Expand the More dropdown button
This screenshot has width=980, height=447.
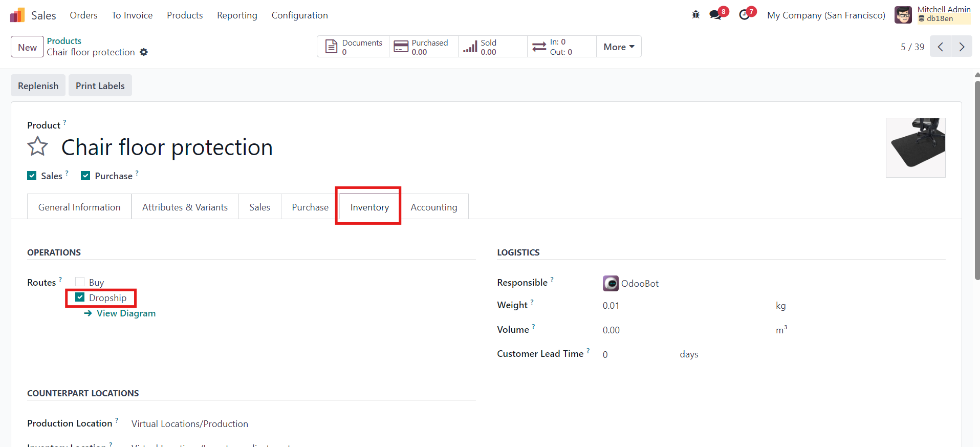pos(618,47)
